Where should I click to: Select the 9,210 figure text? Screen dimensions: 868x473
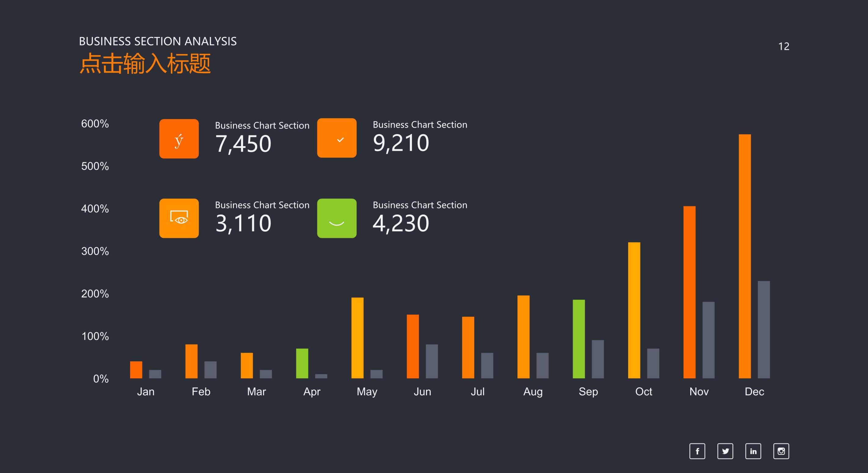click(401, 143)
